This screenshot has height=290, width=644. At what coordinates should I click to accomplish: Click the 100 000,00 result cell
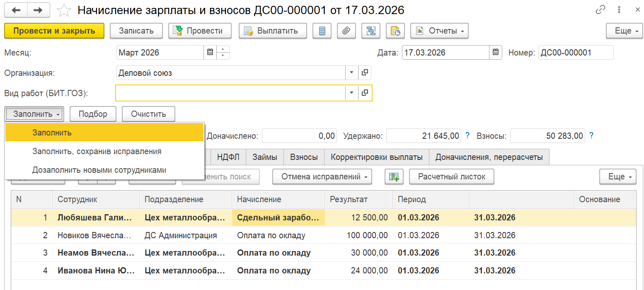point(358,235)
